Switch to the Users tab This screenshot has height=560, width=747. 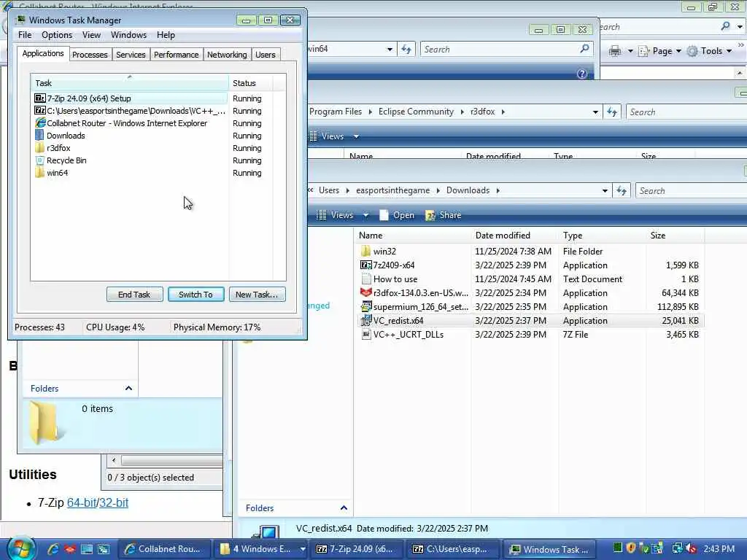point(265,55)
